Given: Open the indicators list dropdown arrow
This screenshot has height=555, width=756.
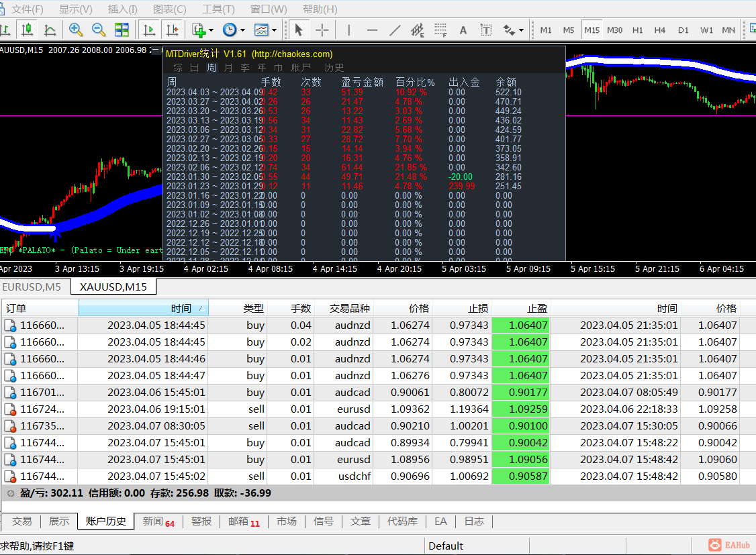Looking at the screenshot, I should point(211,30).
